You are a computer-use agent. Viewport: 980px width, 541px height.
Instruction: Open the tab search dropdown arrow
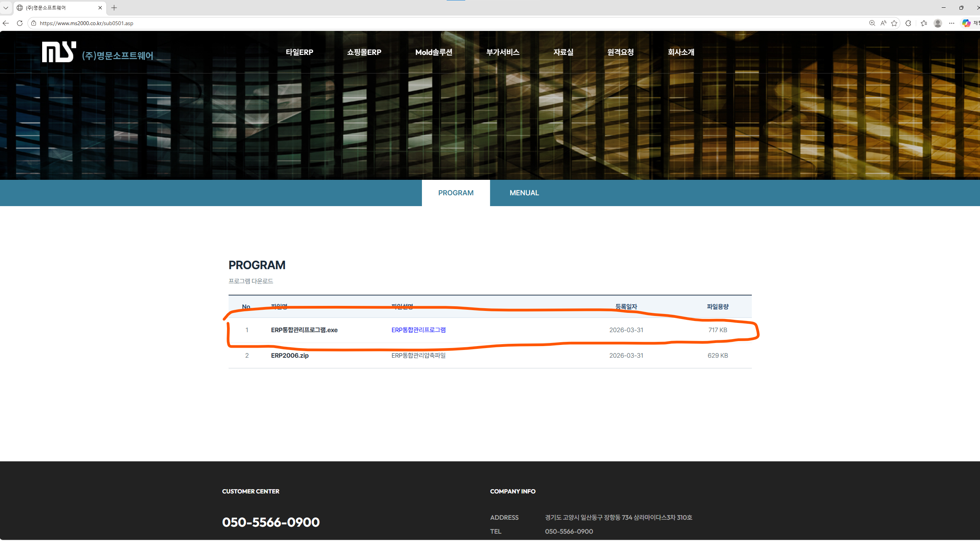point(6,8)
